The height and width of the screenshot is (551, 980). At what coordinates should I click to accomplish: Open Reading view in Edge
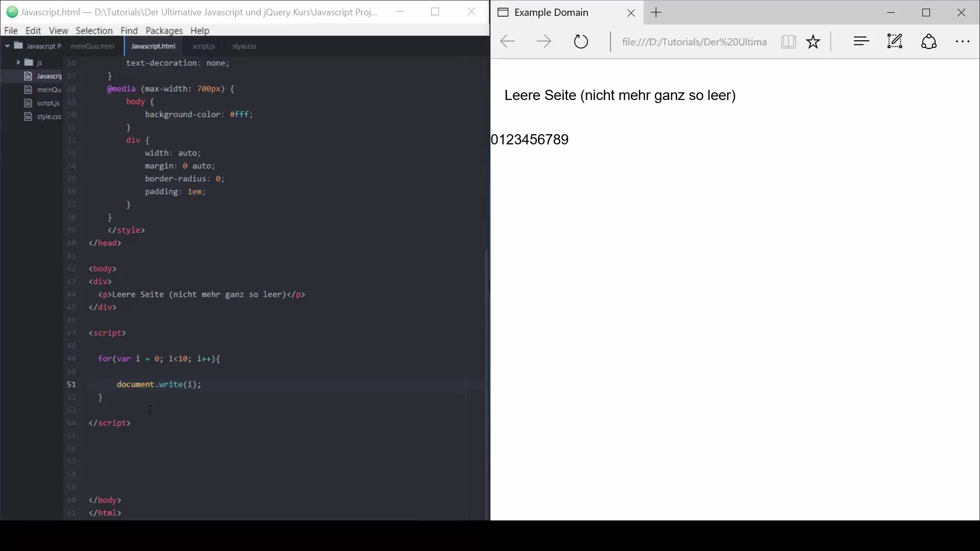[788, 42]
